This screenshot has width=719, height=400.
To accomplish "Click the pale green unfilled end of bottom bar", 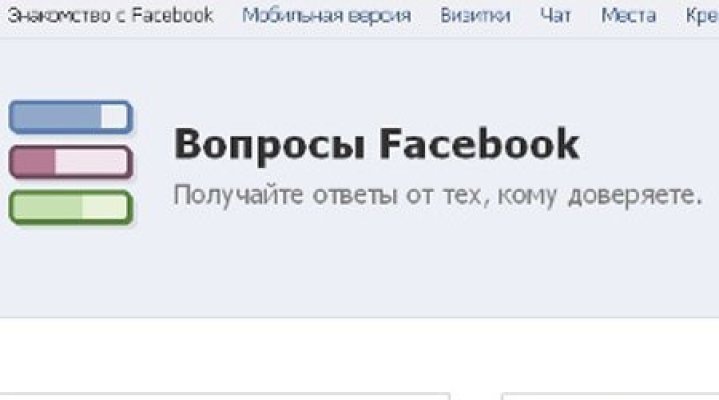I will pyautogui.click(x=105, y=207).
